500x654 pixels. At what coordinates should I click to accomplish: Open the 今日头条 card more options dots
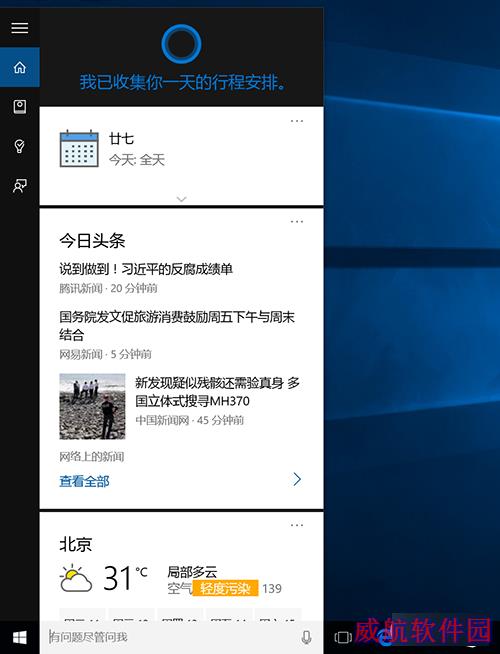tap(297, 221)
